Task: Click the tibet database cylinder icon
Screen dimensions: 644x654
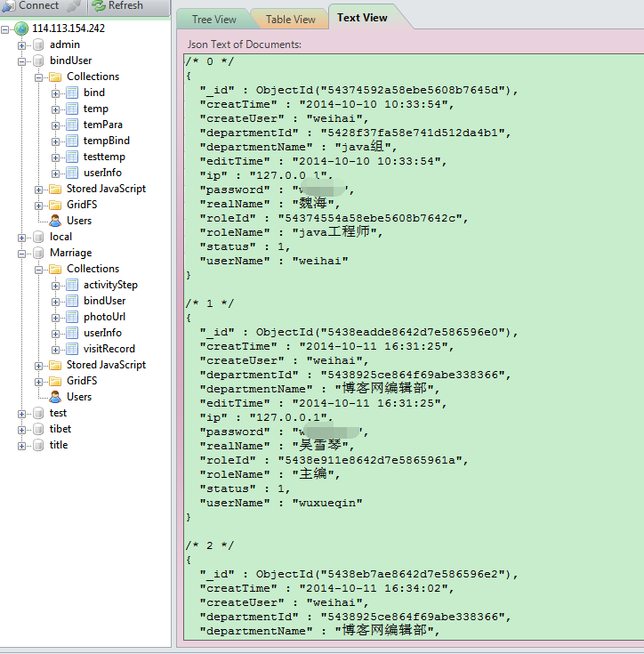Action: tap(38, 429)
